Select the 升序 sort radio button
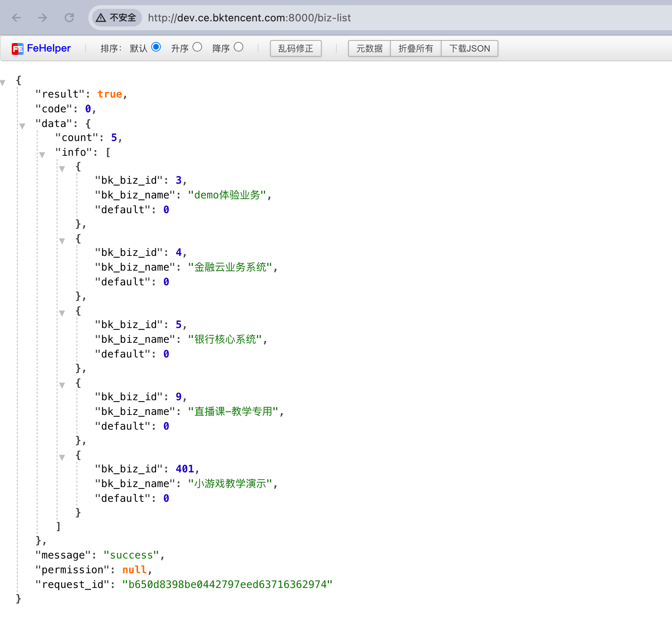This screenshot has height=620, width=672. [198, 47]
